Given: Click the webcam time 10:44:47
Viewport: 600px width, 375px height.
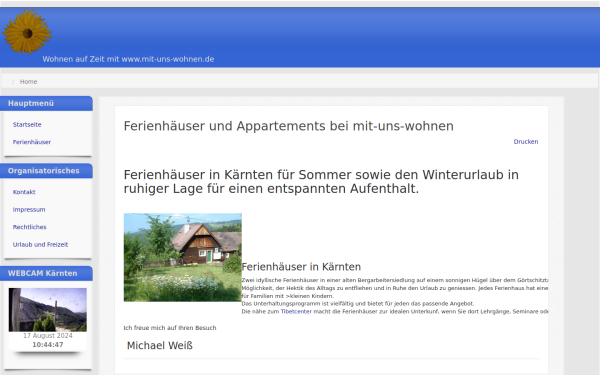Looking at the screenshot, I should [48, 345].
